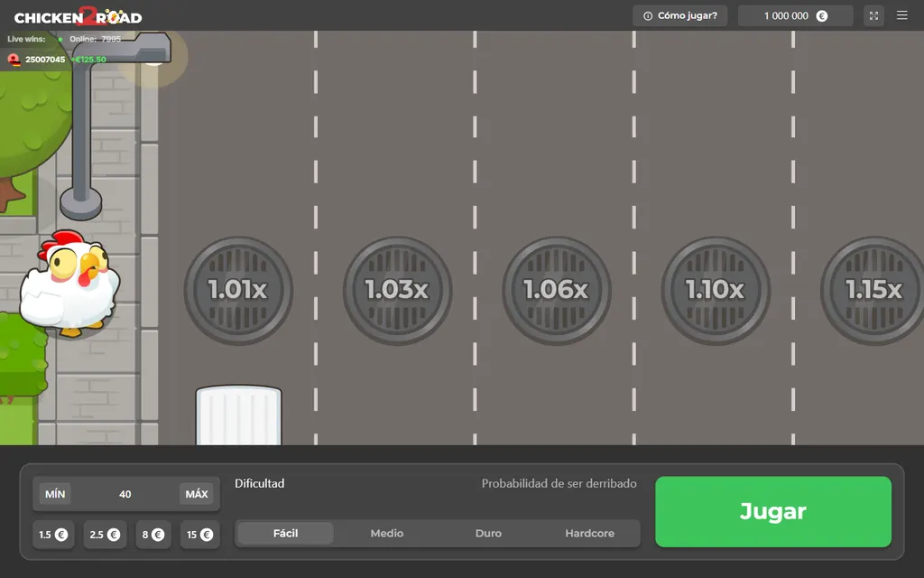The image size is (924, 578).
Task: Open the hamburger menu icon
Action: (x=901, y=15)
